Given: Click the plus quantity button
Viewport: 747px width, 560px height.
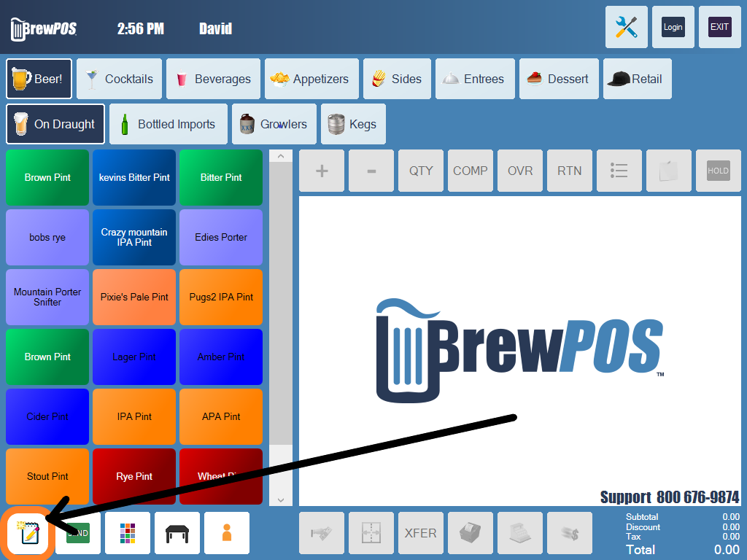Looking at the screenshot, I should coord(322,171).
